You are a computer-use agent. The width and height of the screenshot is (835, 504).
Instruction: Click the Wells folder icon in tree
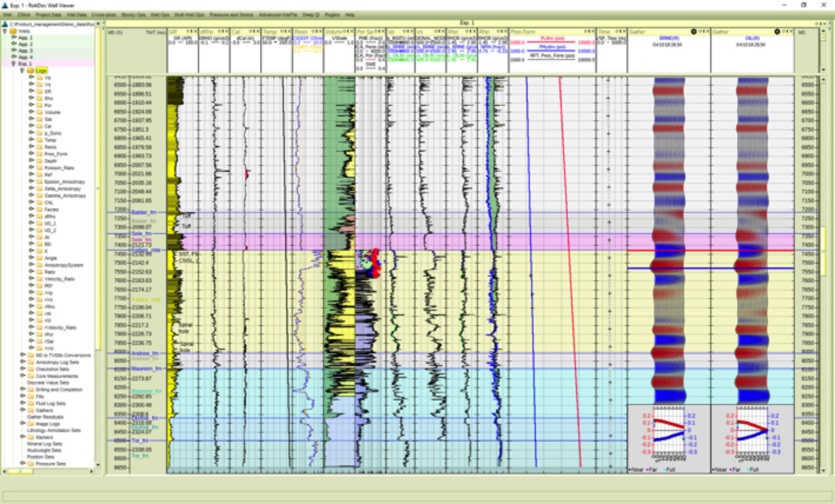point(13,31)
